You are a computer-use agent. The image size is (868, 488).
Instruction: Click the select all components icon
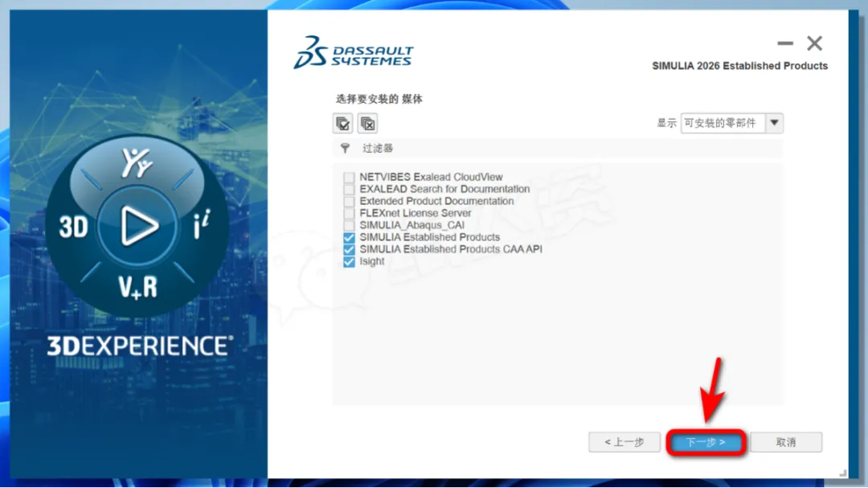click(342, 124)
